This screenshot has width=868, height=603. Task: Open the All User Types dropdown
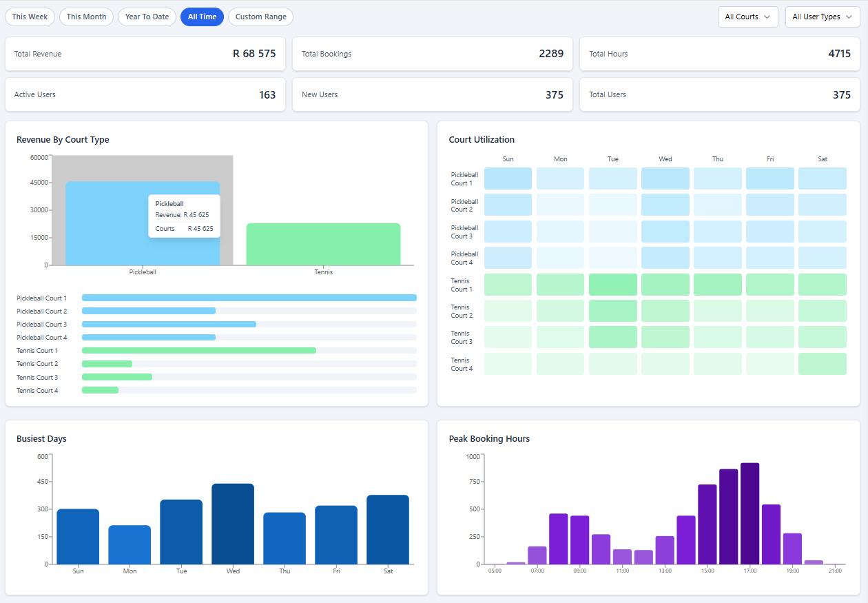(x=822, y=17)
